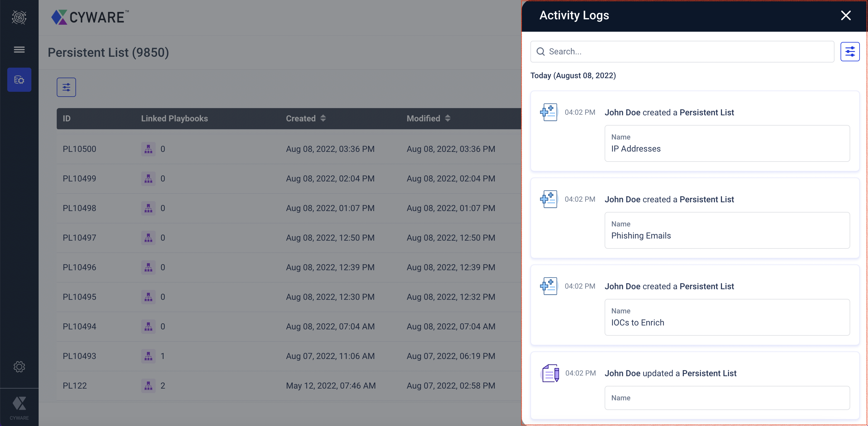
Task: Click the top-left Cyware Orchestrate logo icon
Action: click(19, 17)
